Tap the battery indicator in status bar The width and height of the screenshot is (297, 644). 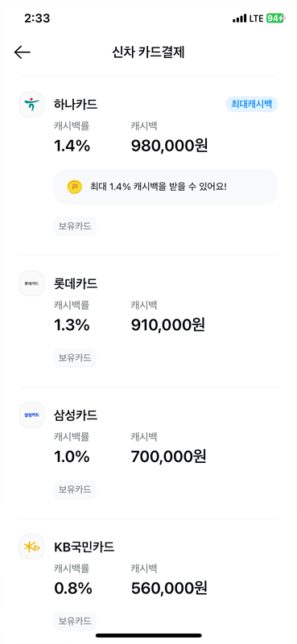click(274, 19)
